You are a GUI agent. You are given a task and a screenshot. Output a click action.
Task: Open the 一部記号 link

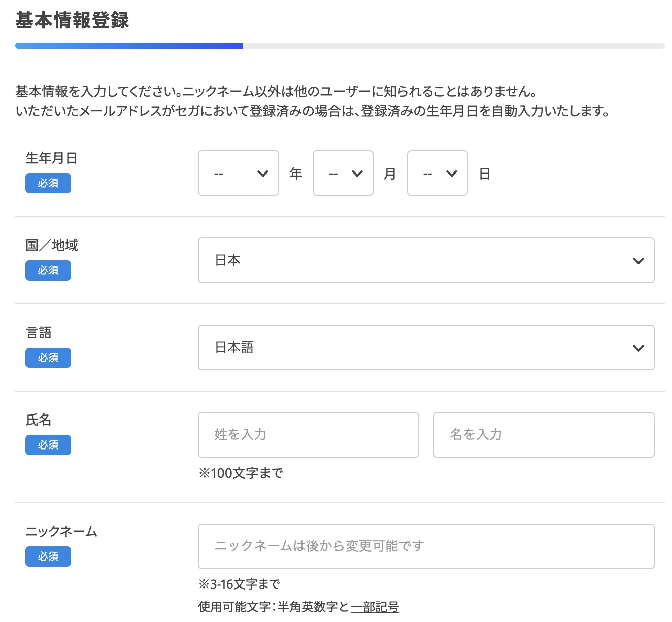click(x=375, y=607)
